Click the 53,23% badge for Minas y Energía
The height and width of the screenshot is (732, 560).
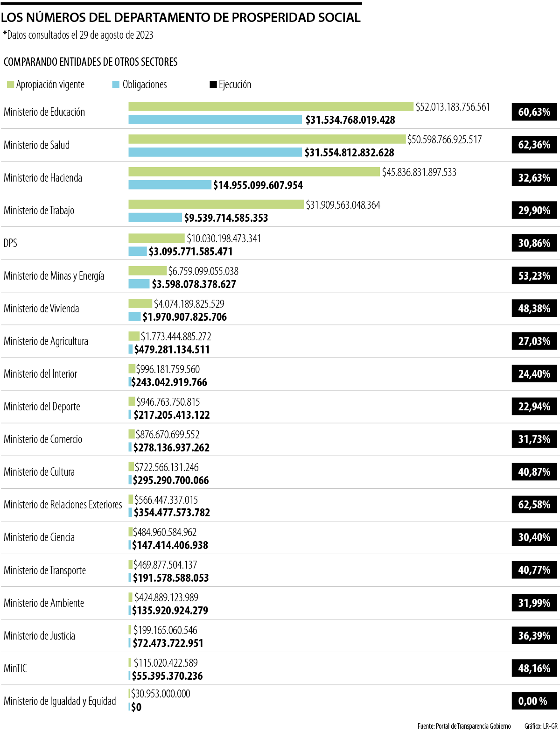(534, 276)
